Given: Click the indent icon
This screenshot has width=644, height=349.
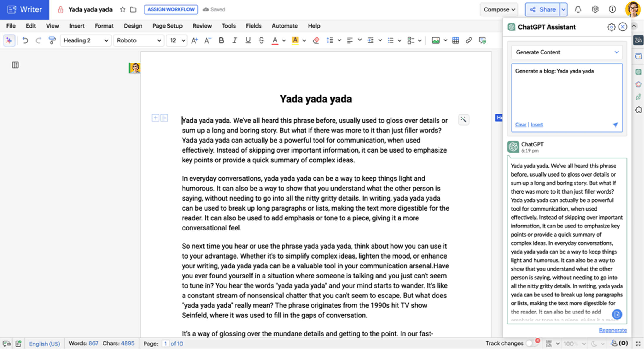Looking at the screenshot, I should coord(370,40).
